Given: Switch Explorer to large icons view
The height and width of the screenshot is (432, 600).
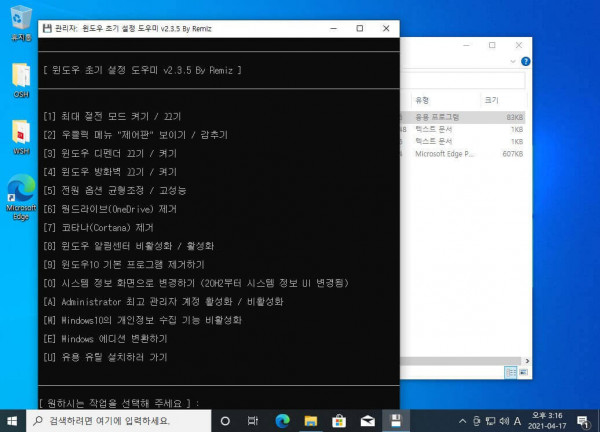Looking at the screenshot, I should pos(523,372).
